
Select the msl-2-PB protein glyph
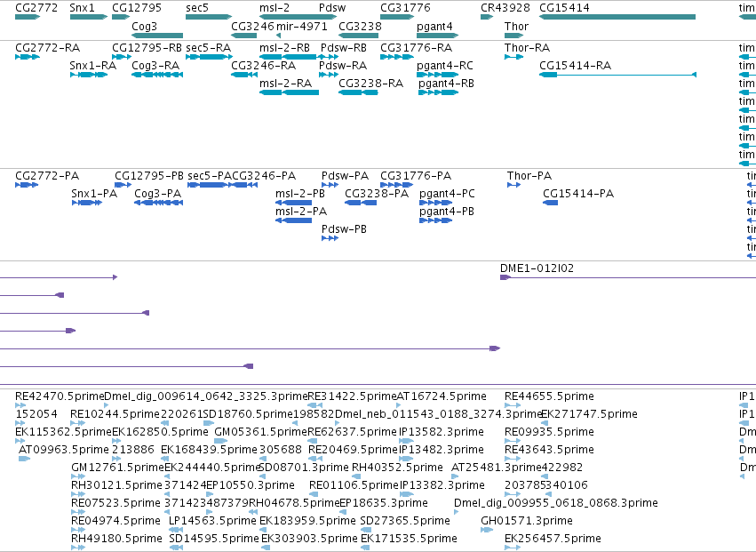tap(294, 203)
